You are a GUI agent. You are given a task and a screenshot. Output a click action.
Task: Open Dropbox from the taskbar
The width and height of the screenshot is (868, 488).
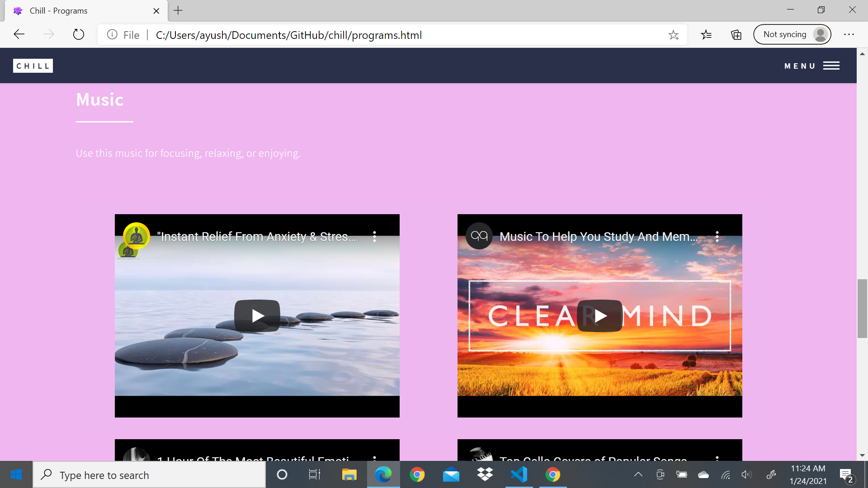pyautogui.click(x=485, y=474)
